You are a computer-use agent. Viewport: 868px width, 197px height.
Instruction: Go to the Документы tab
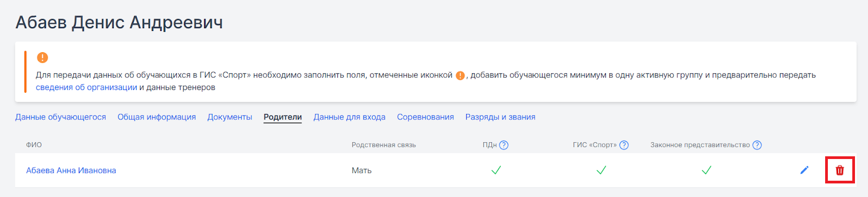[229, 117]
